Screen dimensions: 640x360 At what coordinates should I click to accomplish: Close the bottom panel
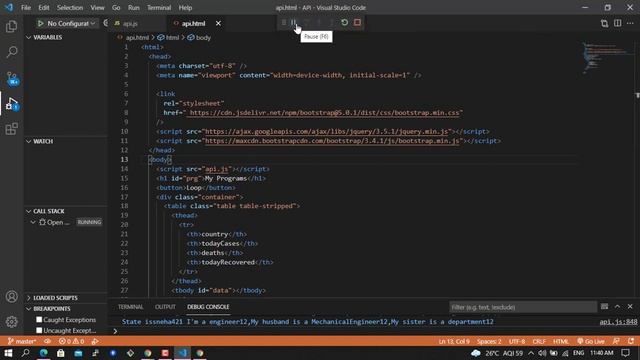tap(630, 307)
